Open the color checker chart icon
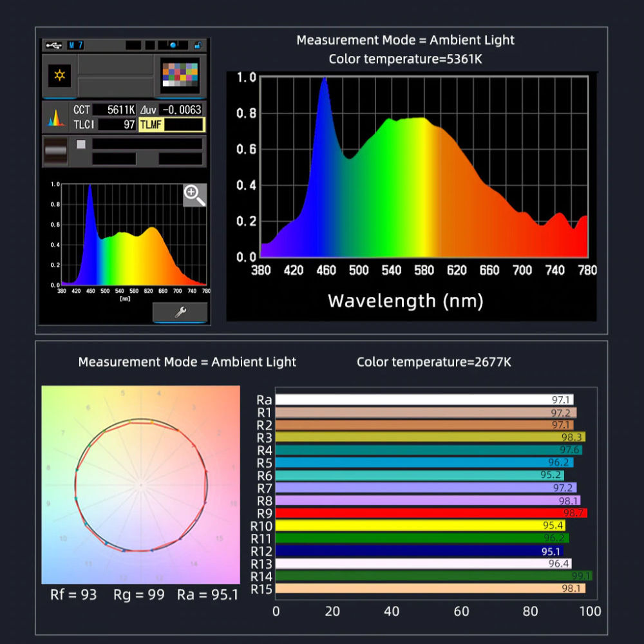 tap(180, 75)
